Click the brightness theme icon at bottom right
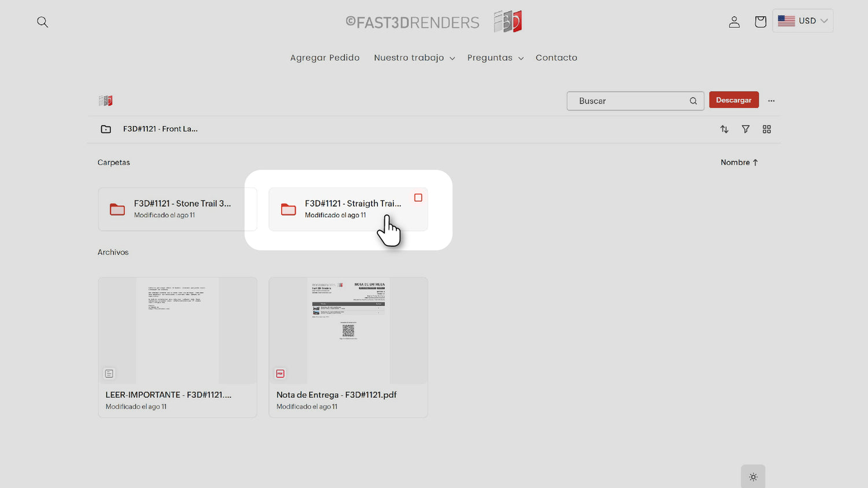868x488 pixels. 753,477
